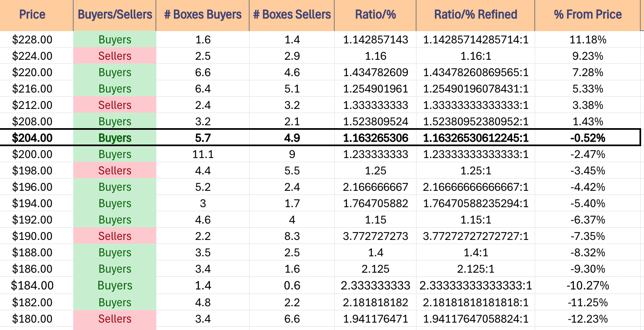
Task: Select the -9.30% cell
Action: (x=588, y=269)
